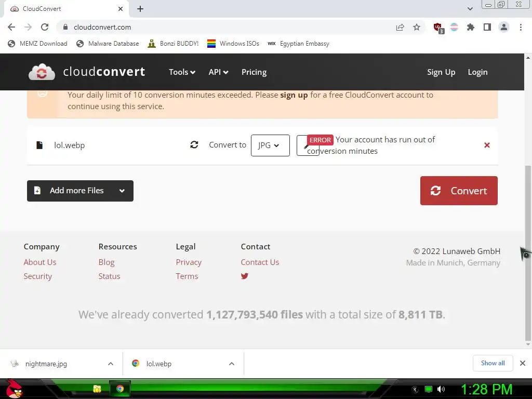This screenshot has height=399, width=532.
Task: Select the CloudConvert browser tab
Action: coord(66,9)
